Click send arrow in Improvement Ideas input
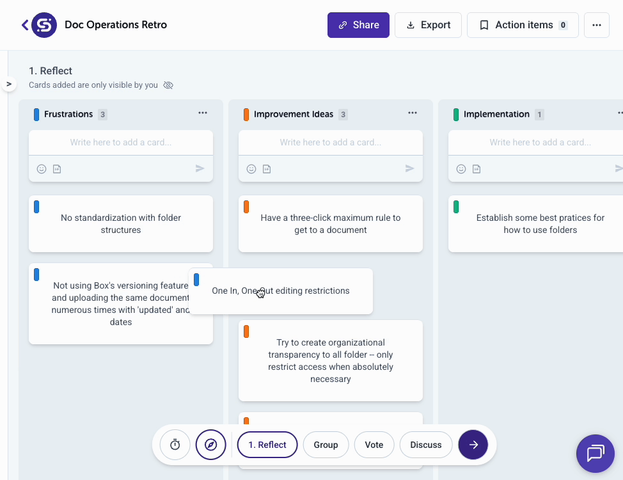 [409, 169]
